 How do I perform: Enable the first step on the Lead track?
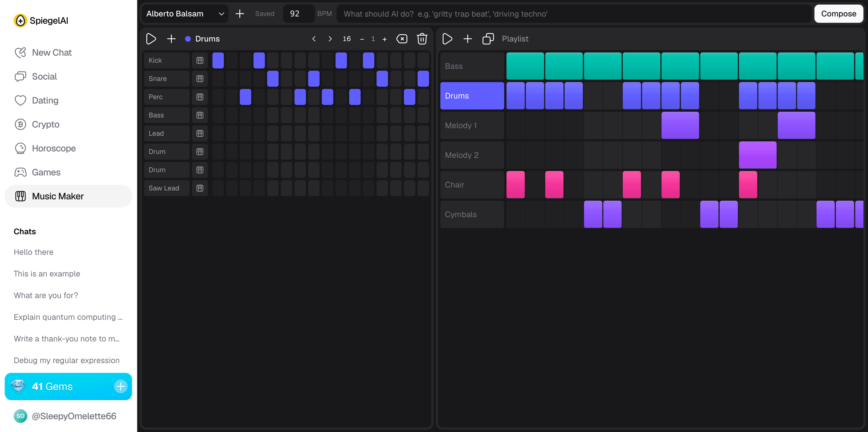click(218, 133)
